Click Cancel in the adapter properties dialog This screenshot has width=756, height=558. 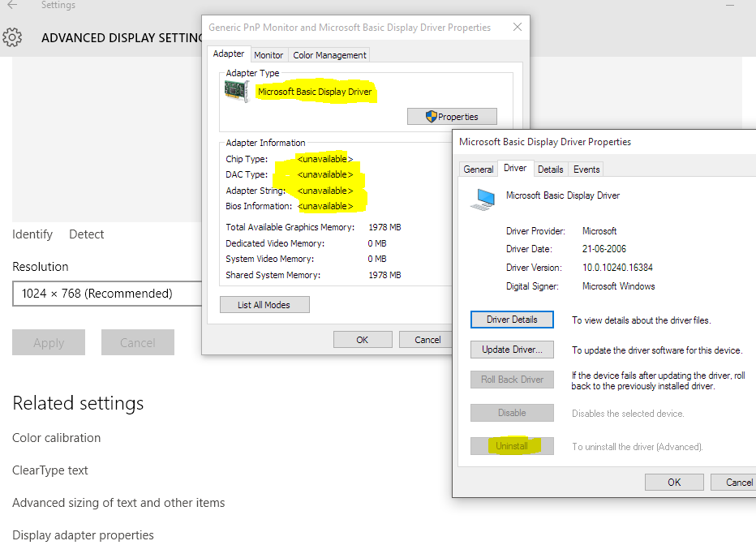click(x=426, y=340)
